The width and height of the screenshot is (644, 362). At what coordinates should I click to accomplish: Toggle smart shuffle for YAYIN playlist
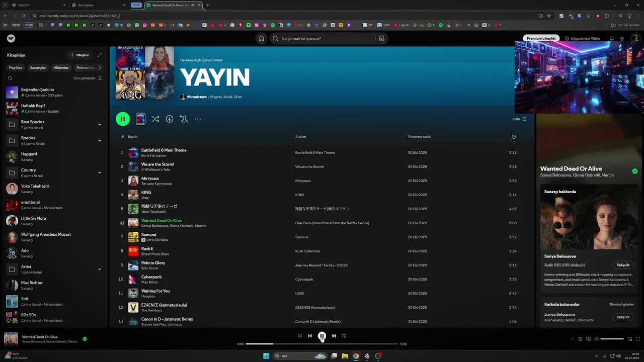point(155,119)
